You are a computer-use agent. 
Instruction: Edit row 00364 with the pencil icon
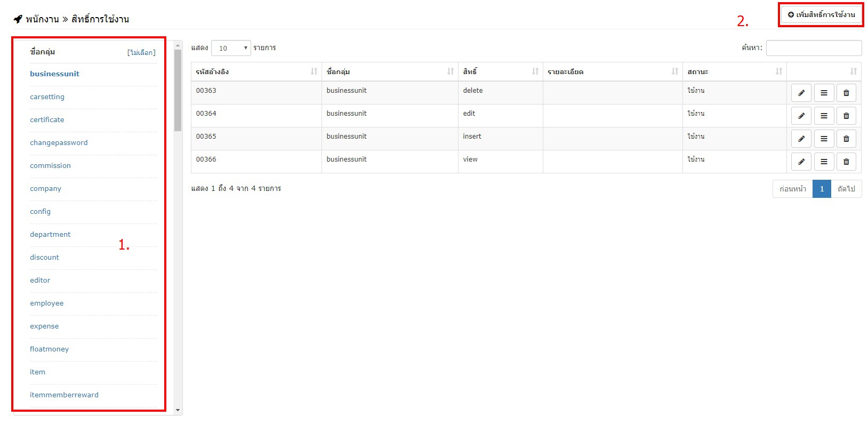coord(801,116)
